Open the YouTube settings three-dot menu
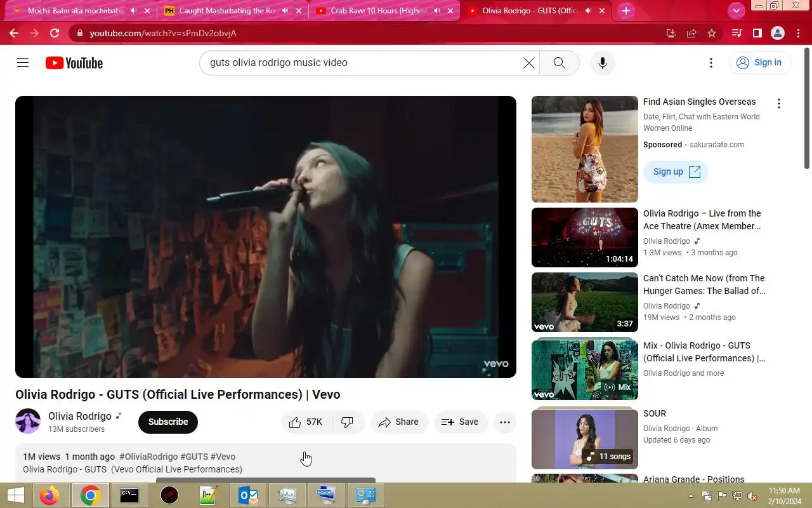This screenshot has height=508, width=812. point(711,63)
